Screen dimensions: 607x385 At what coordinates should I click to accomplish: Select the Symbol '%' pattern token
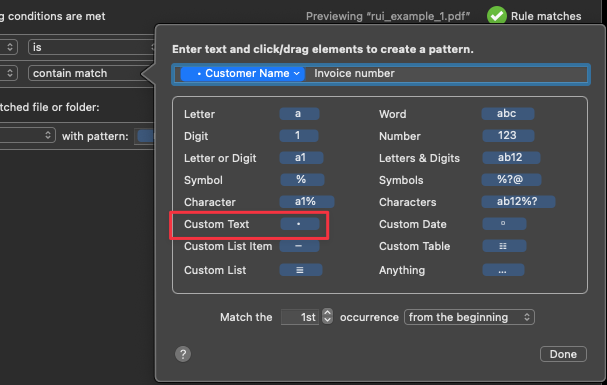(302, 180)
